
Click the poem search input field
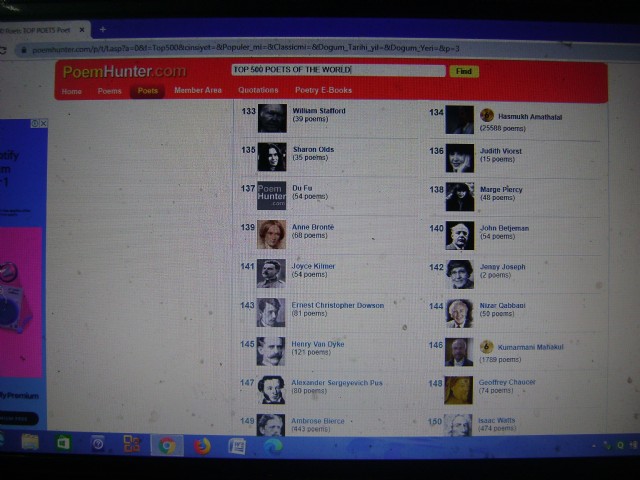click(x=337, y=71)
